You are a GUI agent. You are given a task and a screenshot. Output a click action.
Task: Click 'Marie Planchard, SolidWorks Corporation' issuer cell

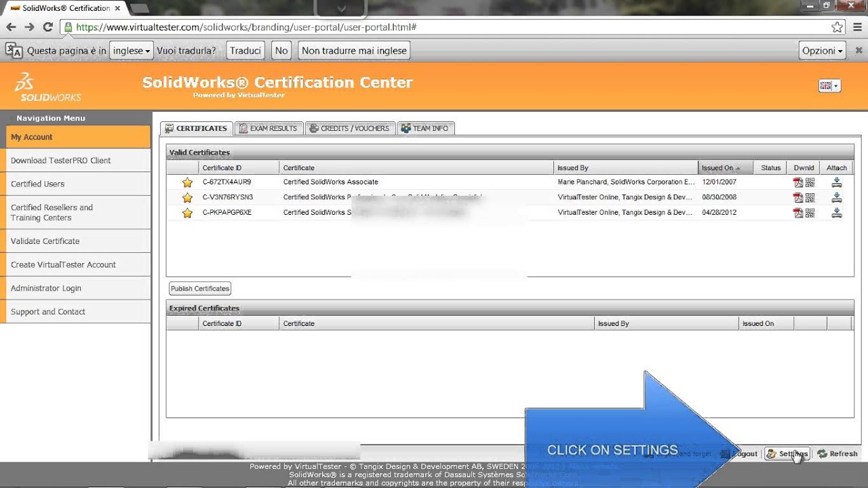627,182
